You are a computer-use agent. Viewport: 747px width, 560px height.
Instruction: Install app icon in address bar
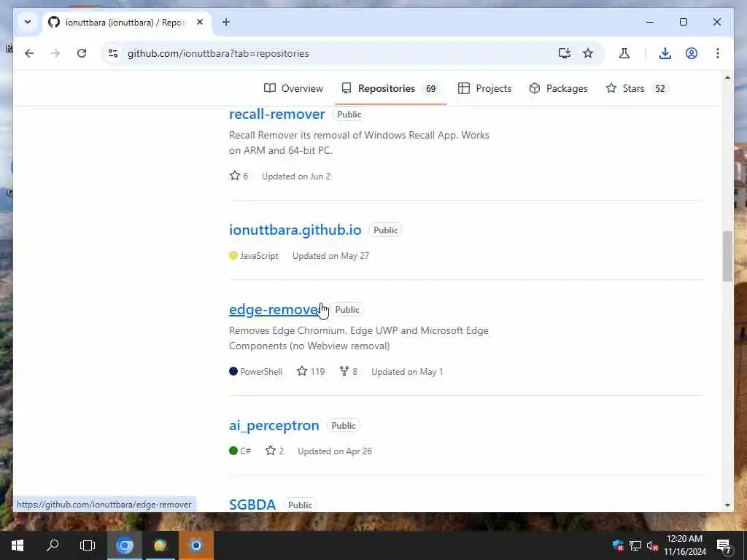pos(564,53)
